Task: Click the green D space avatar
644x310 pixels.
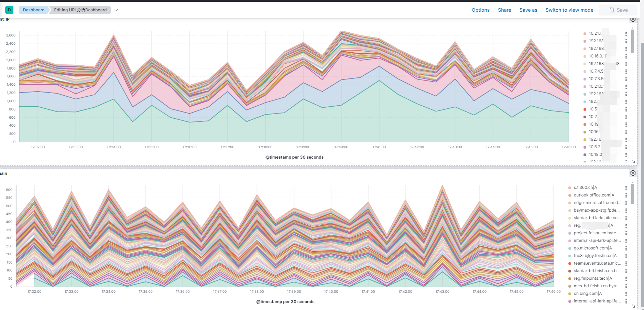Action: 9,10
